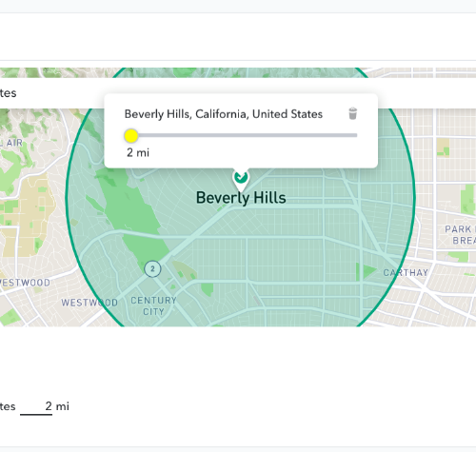Click the green checkmark location pin
Viewport: 476px width, 452px height.
click(x=241, y=179)
